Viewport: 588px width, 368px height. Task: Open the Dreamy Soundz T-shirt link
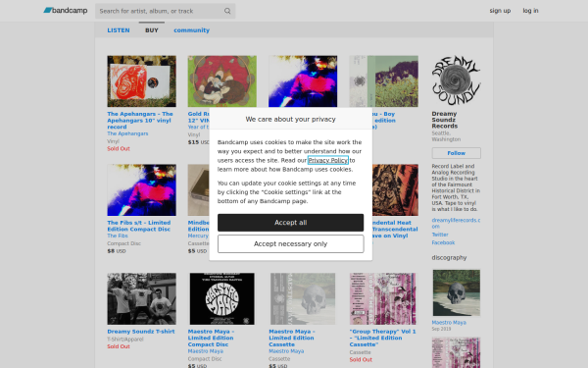click(141, 332)
